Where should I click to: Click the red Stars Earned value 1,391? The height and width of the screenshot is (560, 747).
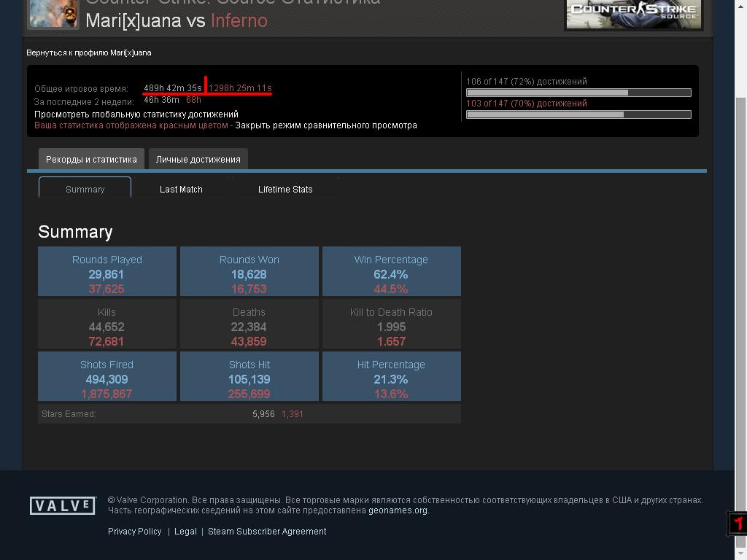(292, 414)
